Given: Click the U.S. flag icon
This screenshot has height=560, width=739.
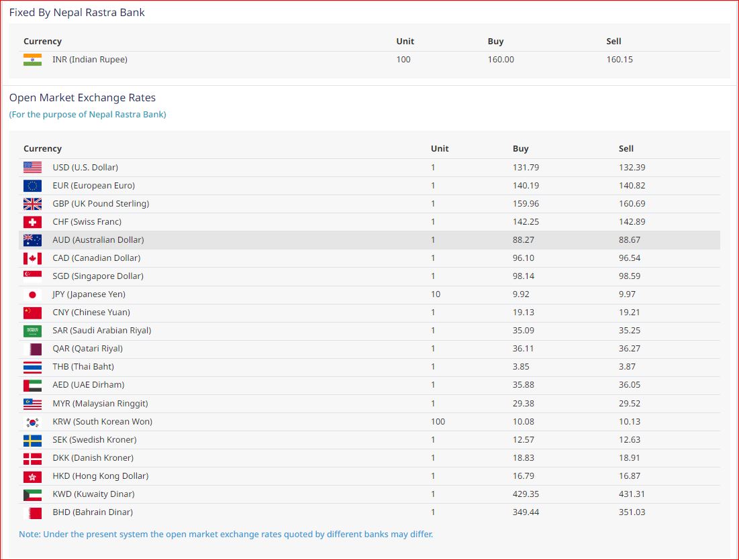Looking at the screenshot, I should (x=32, y=168).
